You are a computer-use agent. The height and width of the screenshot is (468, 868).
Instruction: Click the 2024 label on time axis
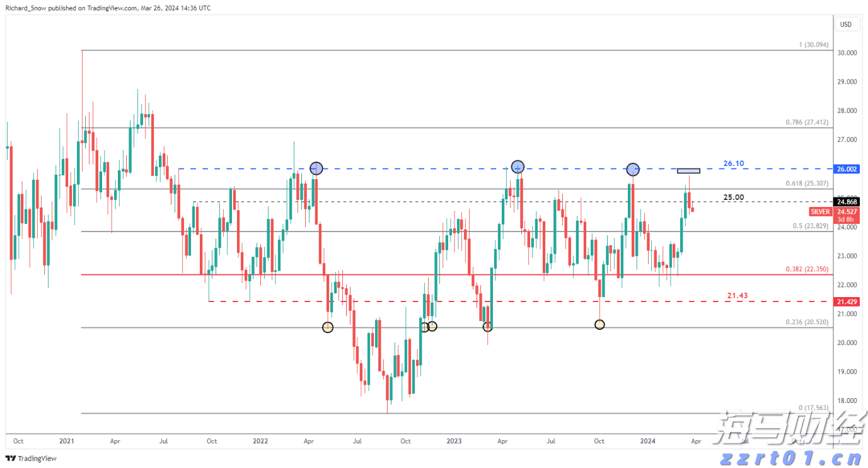point(647,441)
